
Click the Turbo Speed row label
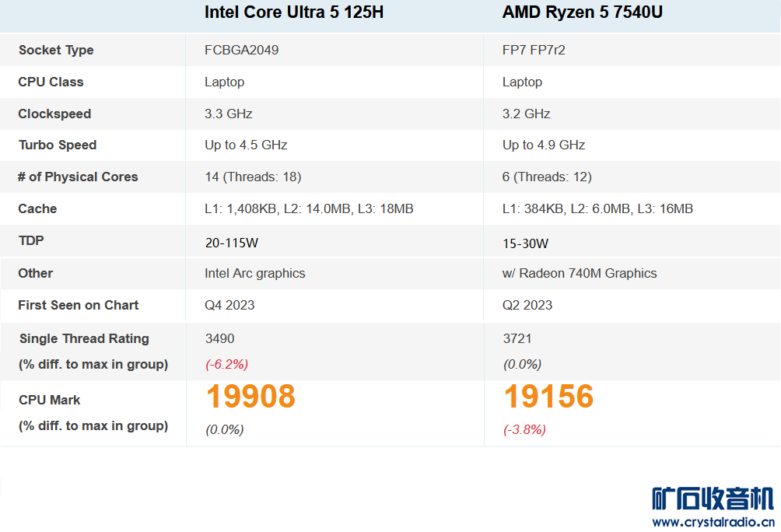coord(58,145)
